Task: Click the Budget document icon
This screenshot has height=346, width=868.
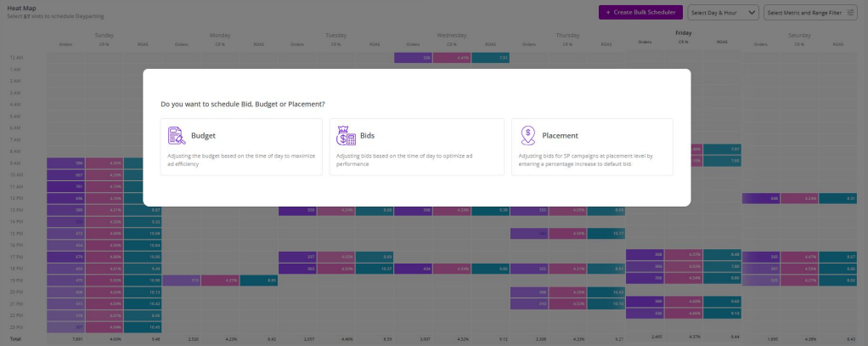Action: tap(177, 135)
